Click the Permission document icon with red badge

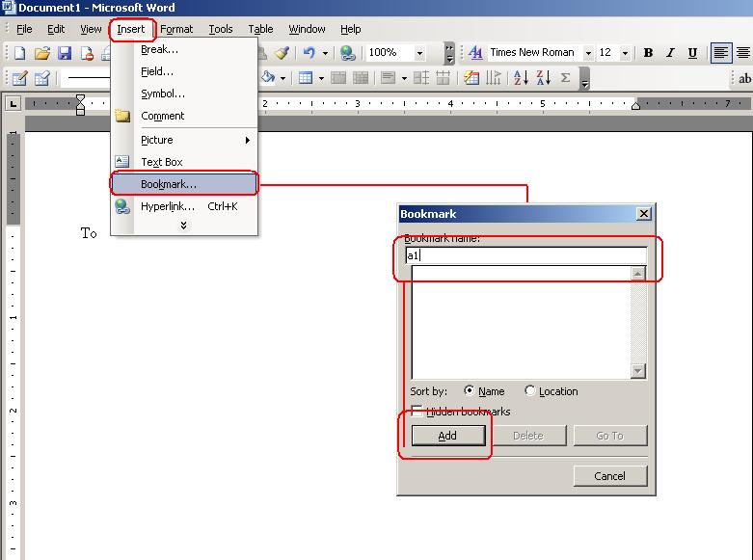(x=87, y=53)
